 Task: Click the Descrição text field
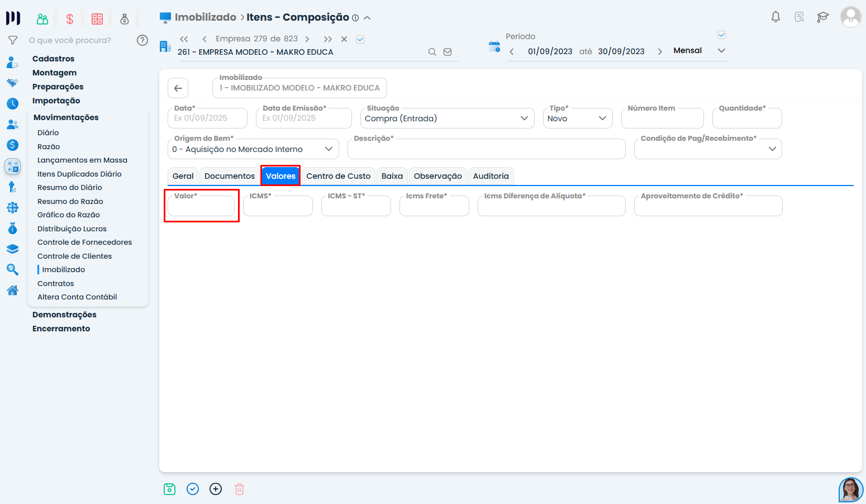[x=486, y=151]
